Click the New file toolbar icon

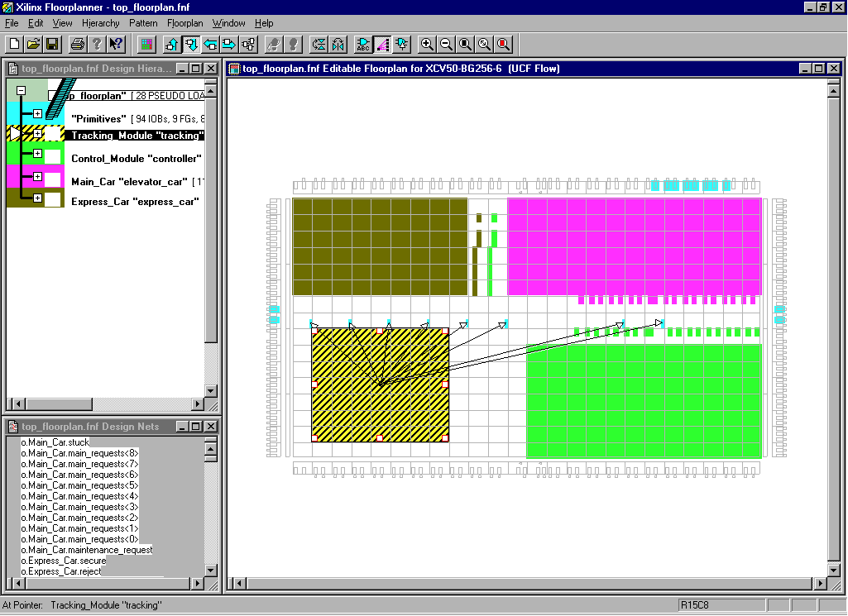click(x=14, y=44)
